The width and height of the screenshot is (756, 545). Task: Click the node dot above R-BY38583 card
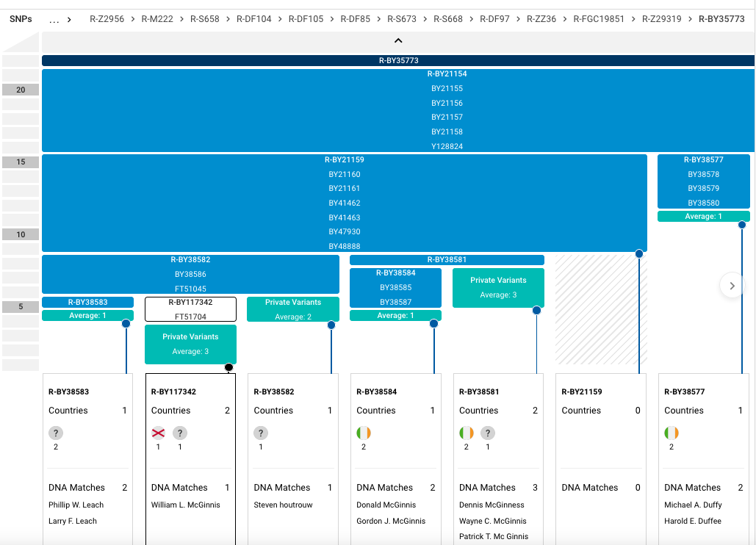(126, 323)
